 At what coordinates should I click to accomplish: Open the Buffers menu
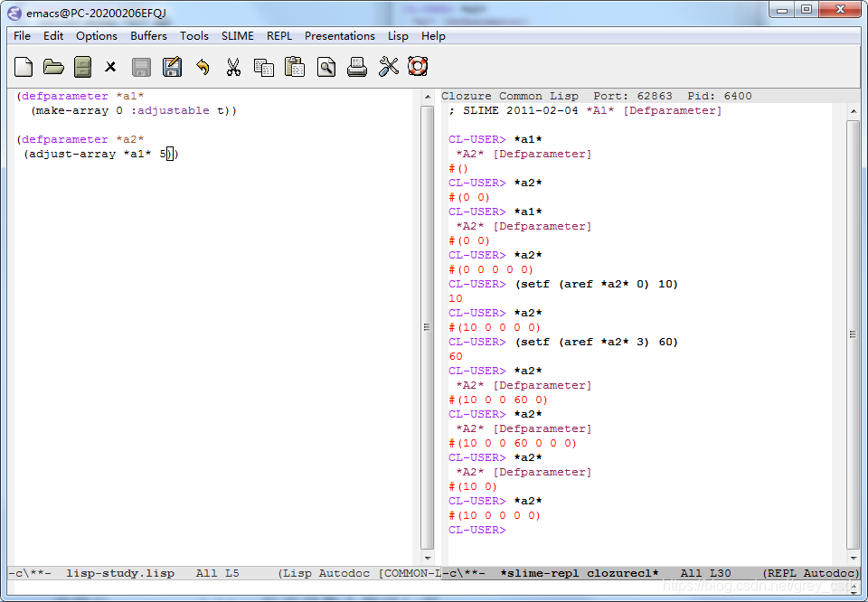[148, 36]
